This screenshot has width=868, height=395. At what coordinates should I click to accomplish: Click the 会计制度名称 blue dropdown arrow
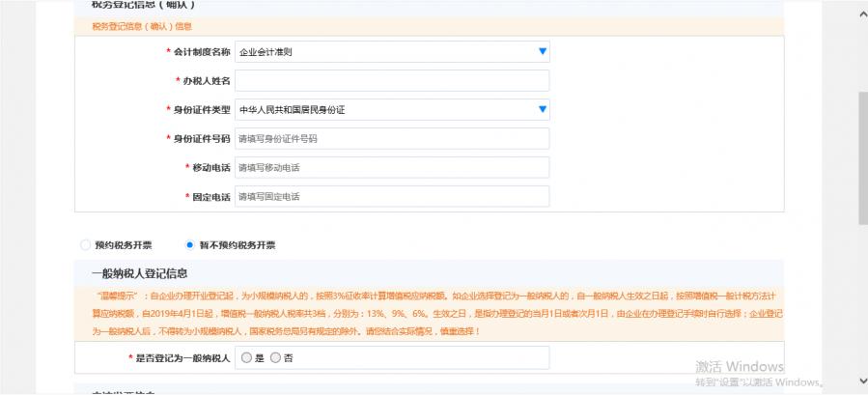click(x=543, y=51)
